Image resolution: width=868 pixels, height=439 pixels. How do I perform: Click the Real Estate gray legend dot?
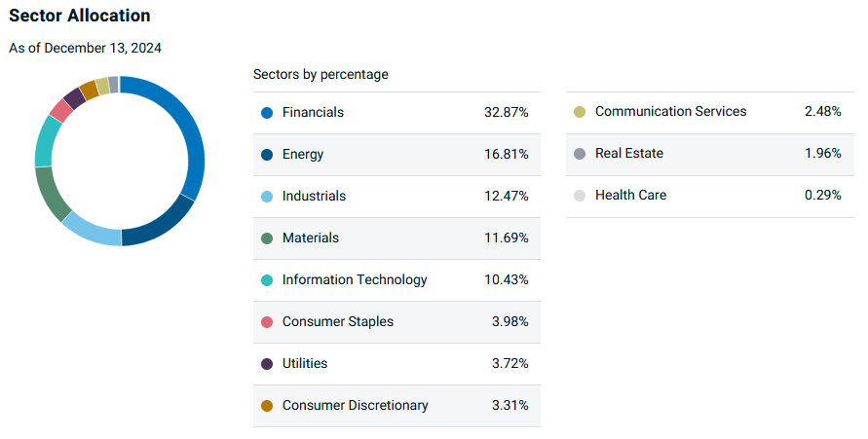pyautogui.click(x=580, y=154)
